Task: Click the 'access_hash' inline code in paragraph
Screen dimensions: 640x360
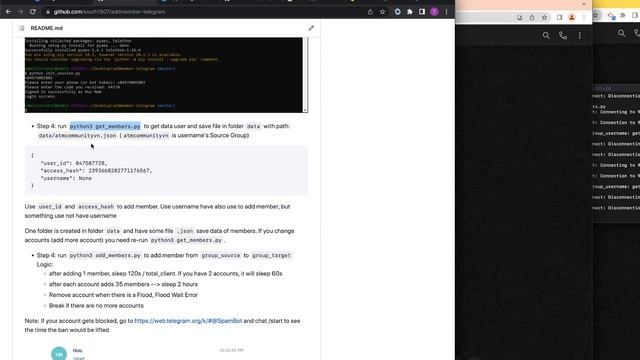Action: (x=96, y=207)
